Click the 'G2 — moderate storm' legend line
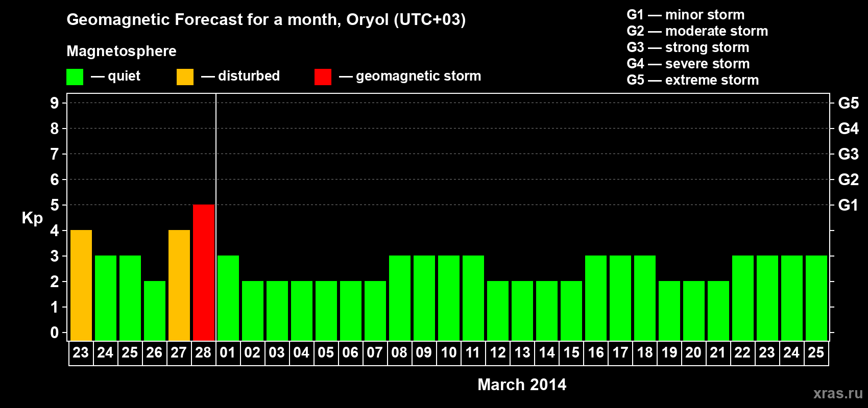The width and height of the screenshot is (868, 408). 697,31
